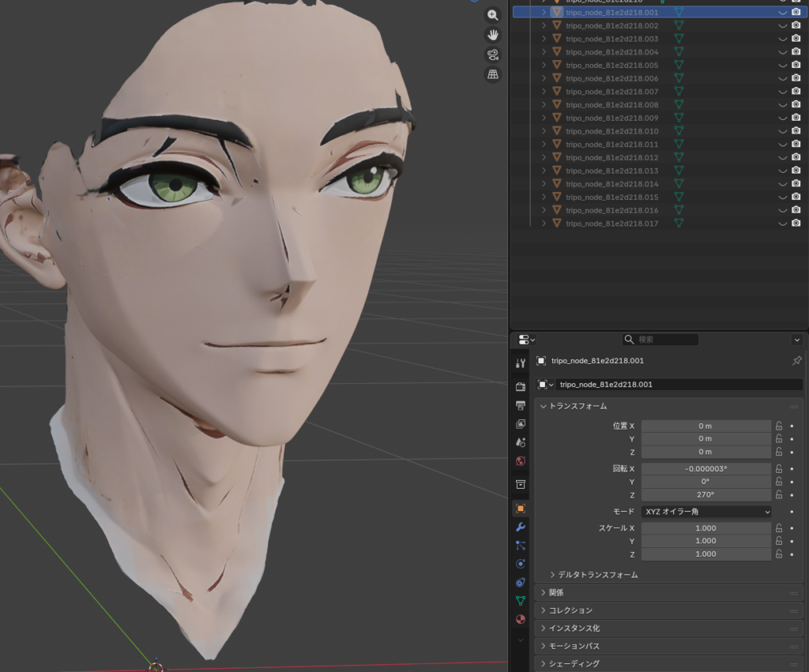Viewport: 809px width, 672px height.
Task: Expand tripo_node_81e2d218.003 in outliner
Action: 544,39
